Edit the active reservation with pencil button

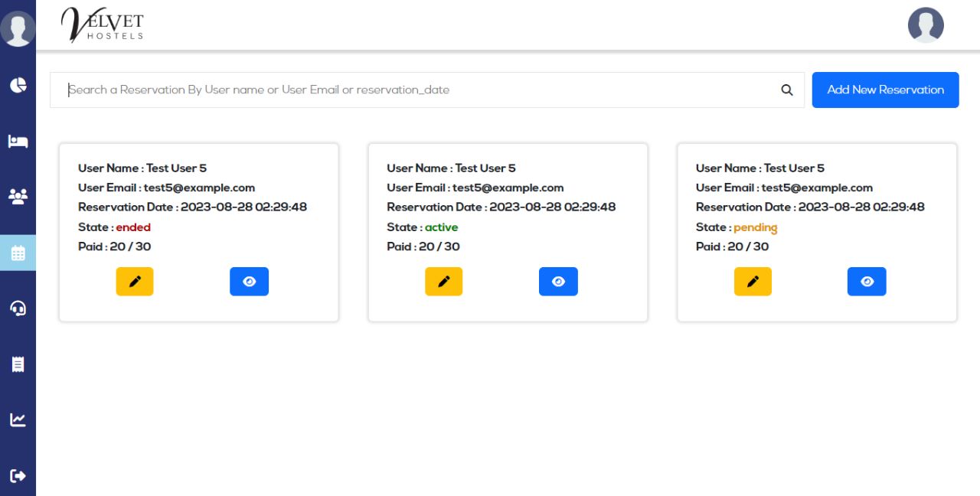pyautogui.click(x=443, y=282)
